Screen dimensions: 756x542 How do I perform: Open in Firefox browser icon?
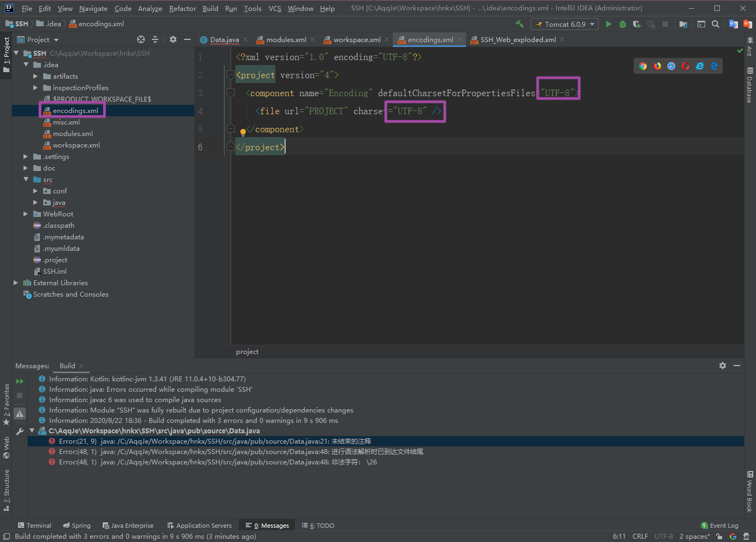coord(657,66)
